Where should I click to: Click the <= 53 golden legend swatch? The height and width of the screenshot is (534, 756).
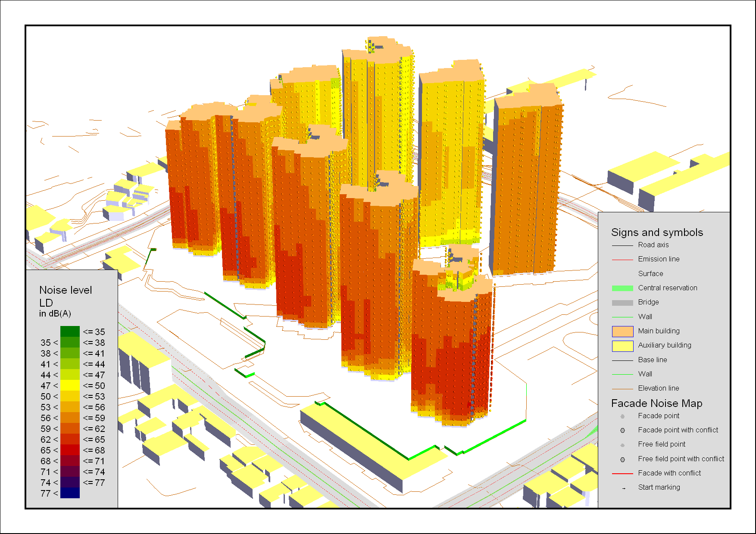[70, 396]
